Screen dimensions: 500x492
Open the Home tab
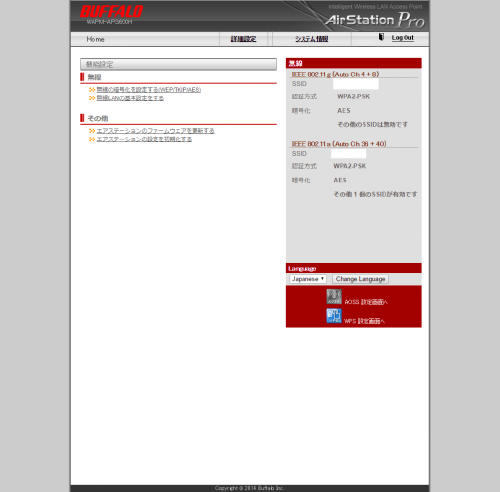[x=95, y=39]
